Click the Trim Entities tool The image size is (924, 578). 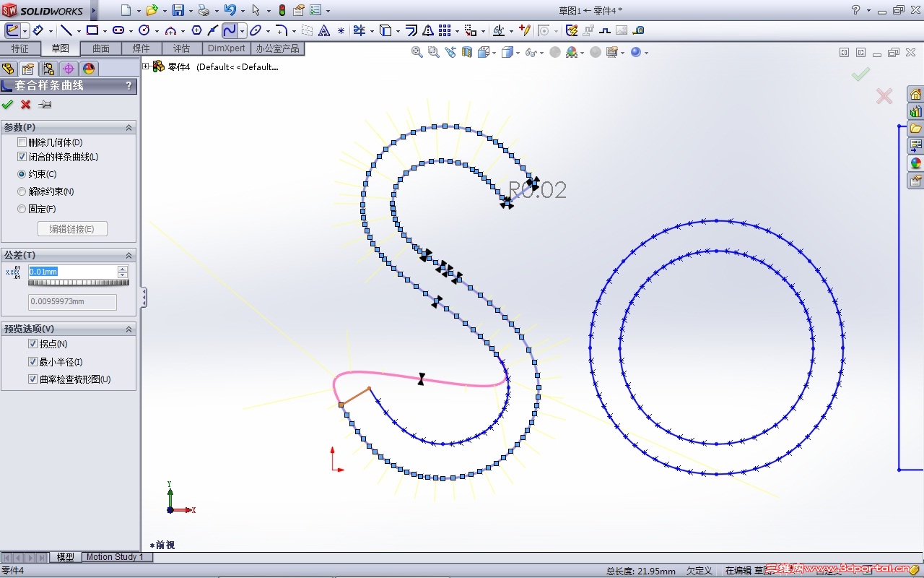pyautogui.click(x=359, y=30)
